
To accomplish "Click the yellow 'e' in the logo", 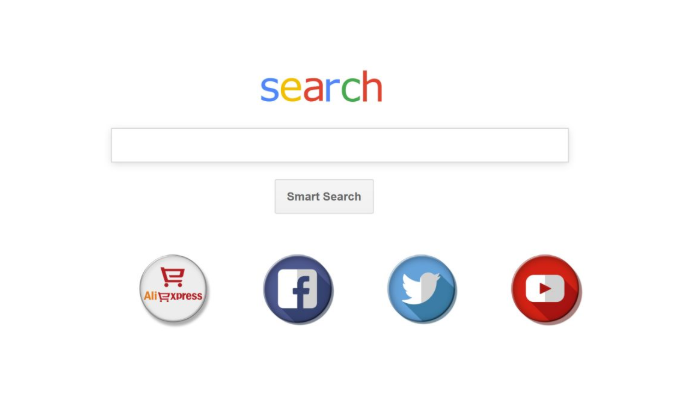I will click(290, 89).
